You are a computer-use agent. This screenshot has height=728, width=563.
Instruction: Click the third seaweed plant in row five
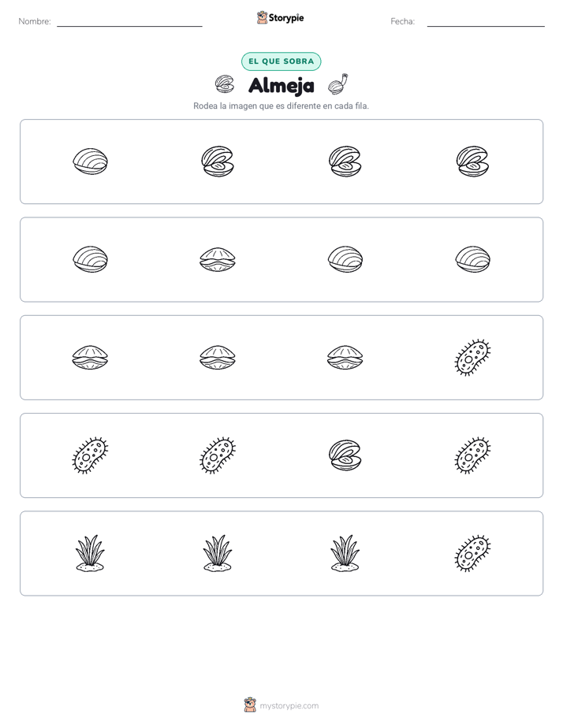345,553
